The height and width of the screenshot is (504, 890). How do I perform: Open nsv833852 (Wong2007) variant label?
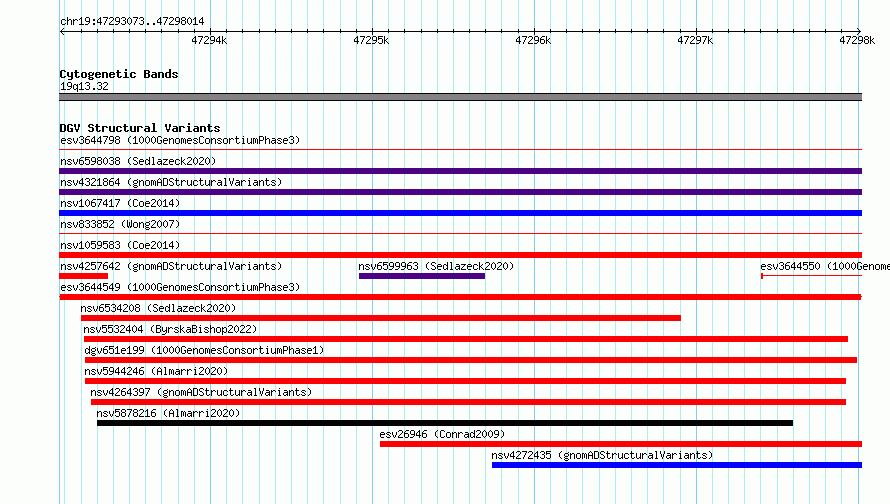tap(120, 224)
